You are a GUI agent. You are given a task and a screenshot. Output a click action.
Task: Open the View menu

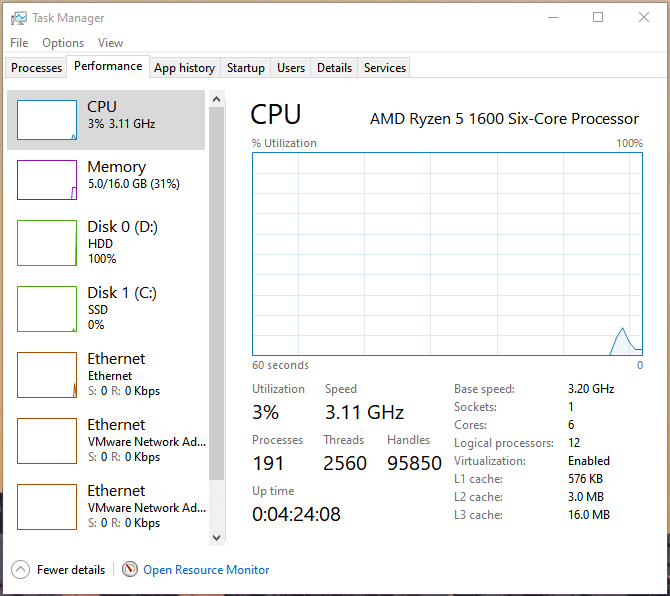pyautogui.click(x=110, y=43)
